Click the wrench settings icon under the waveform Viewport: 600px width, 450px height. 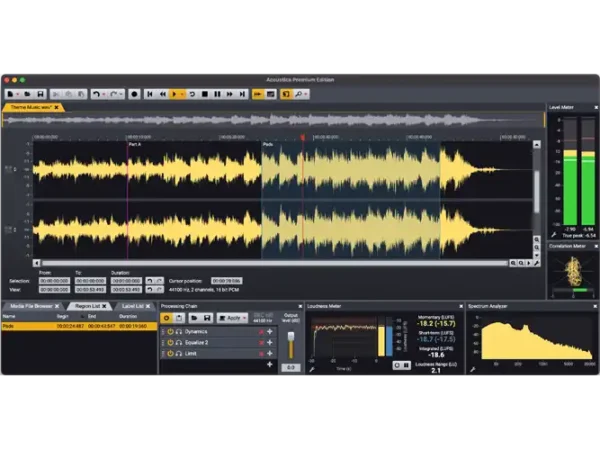pyautogui.click(x=536, y=263)
